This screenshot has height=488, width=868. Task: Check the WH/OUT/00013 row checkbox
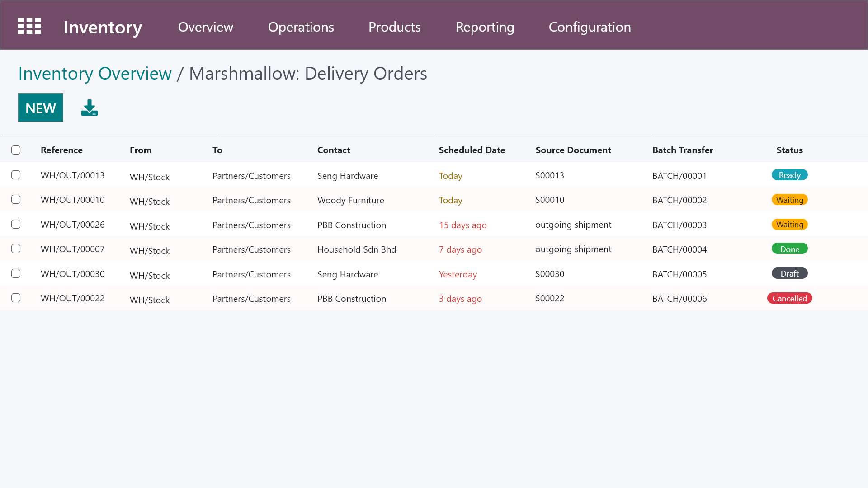tap(16, 175)
